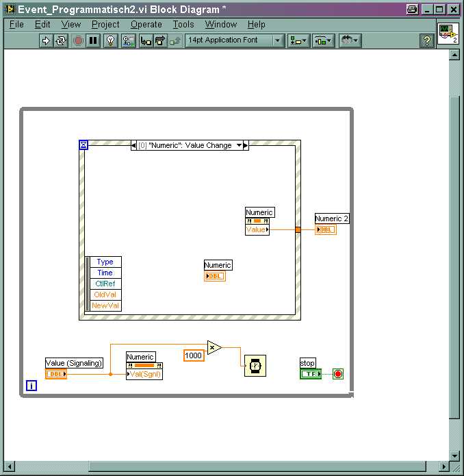Click the Run arrow button
464x476 pixels.
[46, 40]
